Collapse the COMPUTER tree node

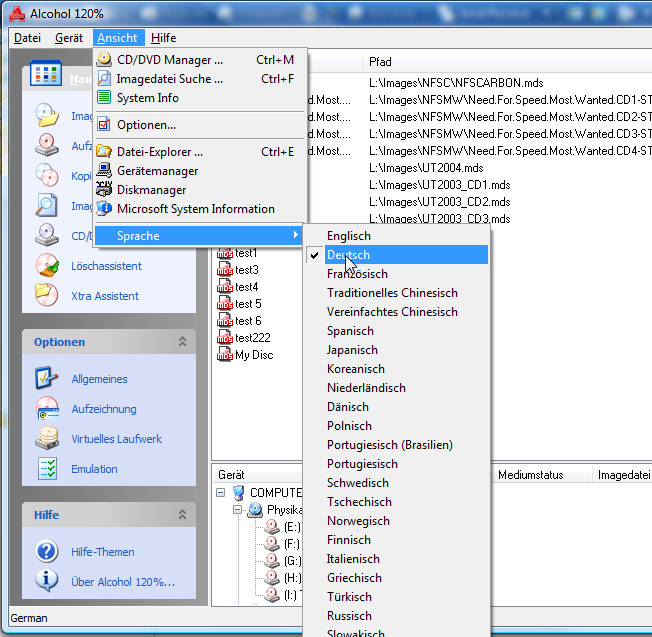click(x=221, y=493)
